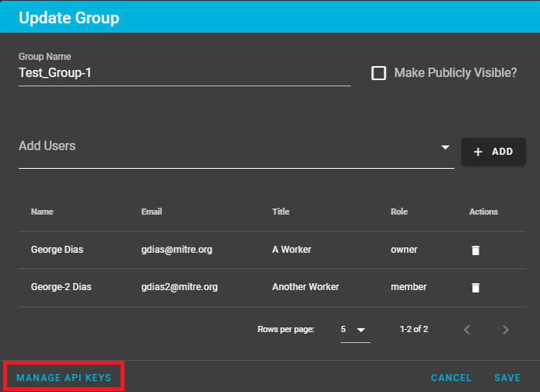Click the gdias2@mitre.org email cell
Image resolution: width=540 pixels, height=392 pixels.
click(180, 287)
